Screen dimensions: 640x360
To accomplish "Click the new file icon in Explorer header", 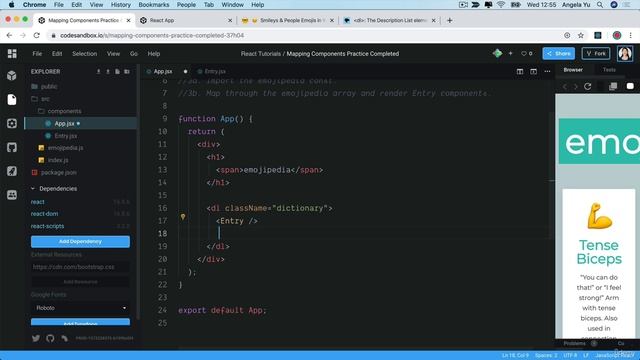I will [x=118, y=71].
